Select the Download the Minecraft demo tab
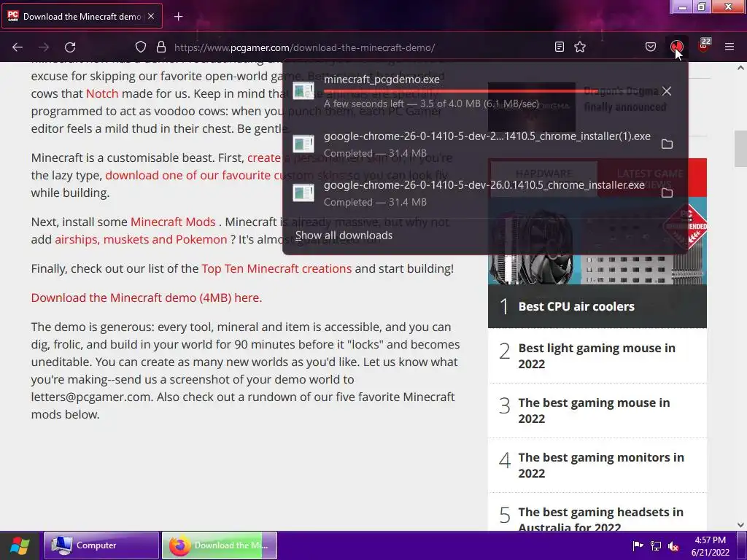The image size is (747, 560). tap(82, 16)
